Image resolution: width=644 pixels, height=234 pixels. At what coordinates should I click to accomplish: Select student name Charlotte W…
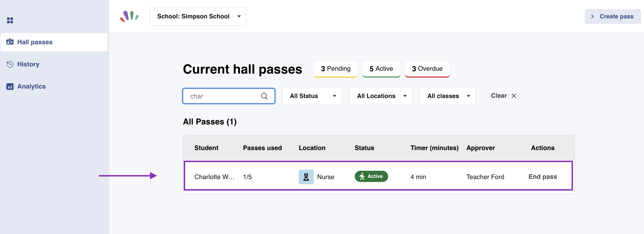click(x=214, y=177)
